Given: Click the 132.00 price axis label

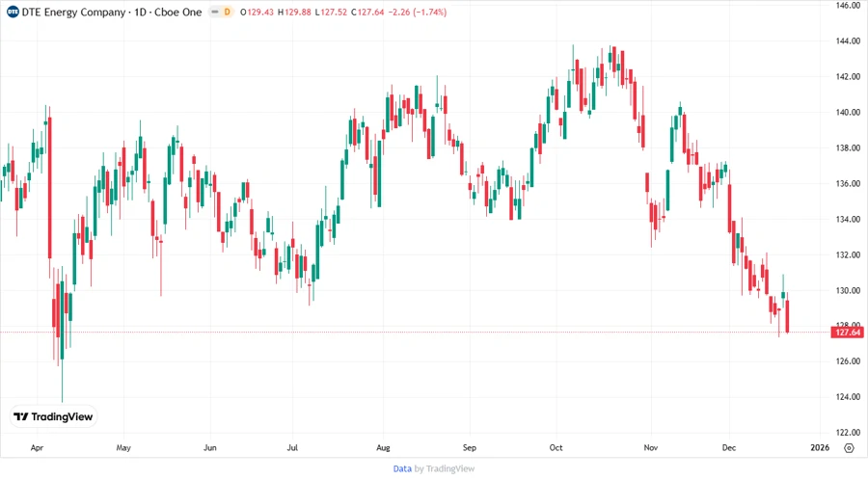Looking at the screenshot, I should 848,254.
